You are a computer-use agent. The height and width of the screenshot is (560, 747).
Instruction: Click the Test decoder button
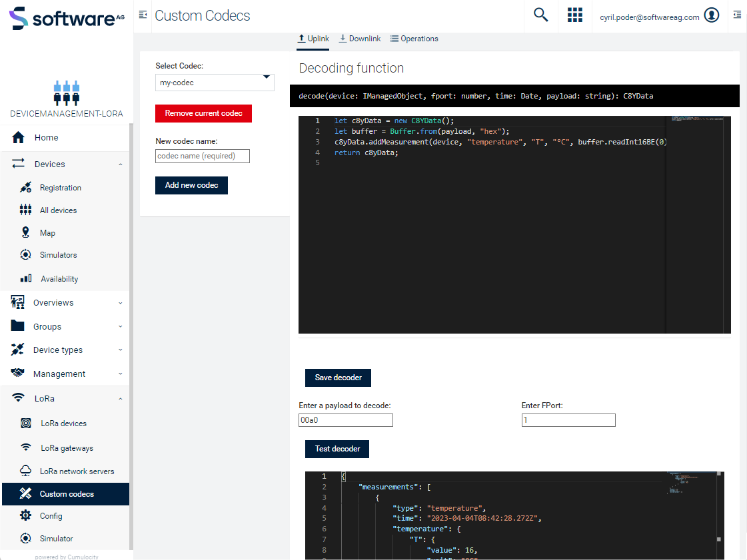[x=337, y=449]
